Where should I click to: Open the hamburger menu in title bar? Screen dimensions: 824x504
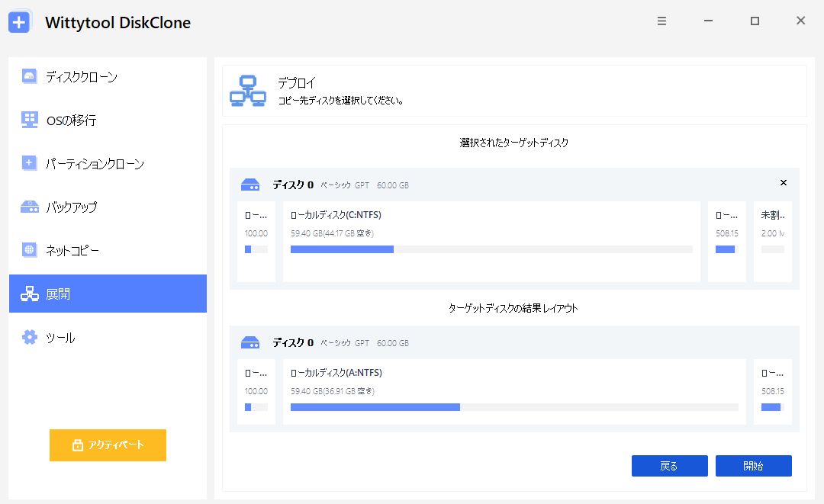[x=661, y=21]
